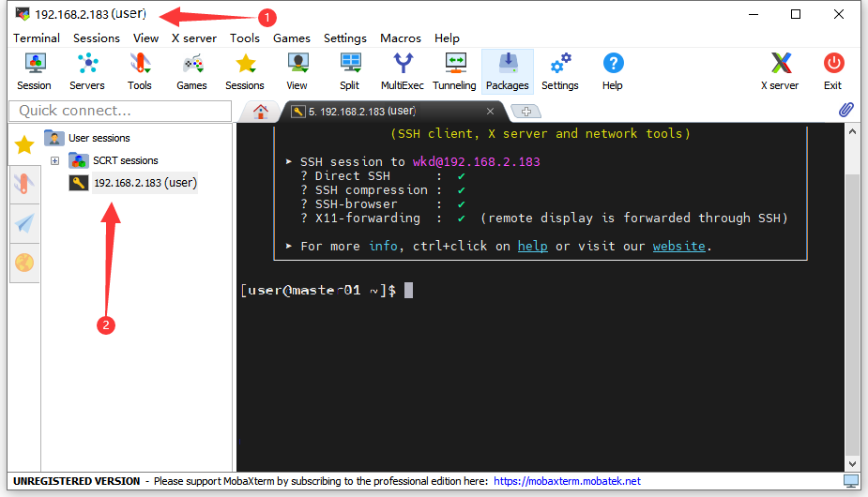The width and height of the screenshot is (868, 497).
Task: Open the Tools menu
Action: click(245, 38)
